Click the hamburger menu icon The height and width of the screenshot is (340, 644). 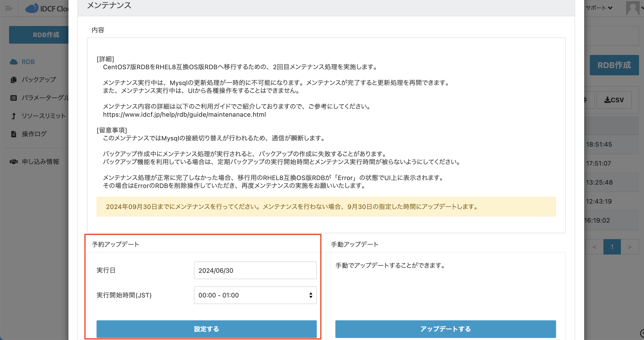pyautogui.click(x=9, y=8)
